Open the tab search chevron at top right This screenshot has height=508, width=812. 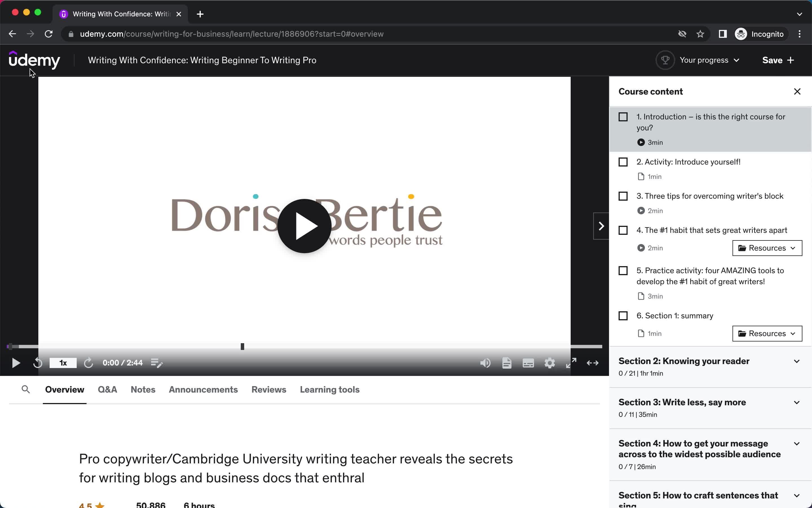pos(800,14)
